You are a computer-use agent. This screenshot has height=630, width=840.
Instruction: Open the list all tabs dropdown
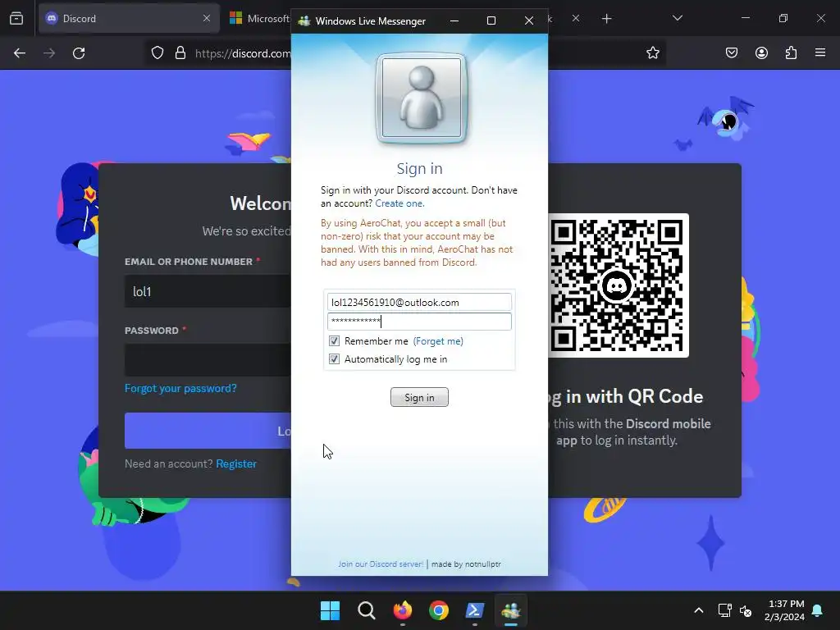click(678, 19)
